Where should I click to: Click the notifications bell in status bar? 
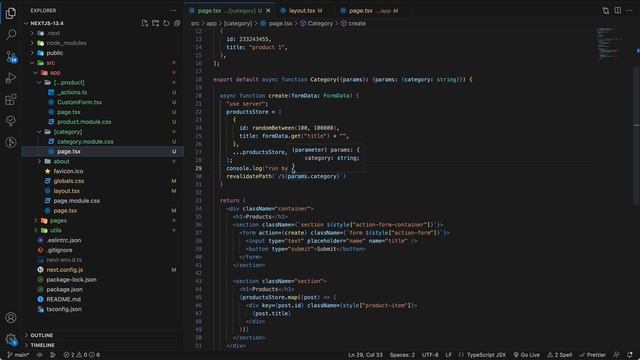(630, 355)
